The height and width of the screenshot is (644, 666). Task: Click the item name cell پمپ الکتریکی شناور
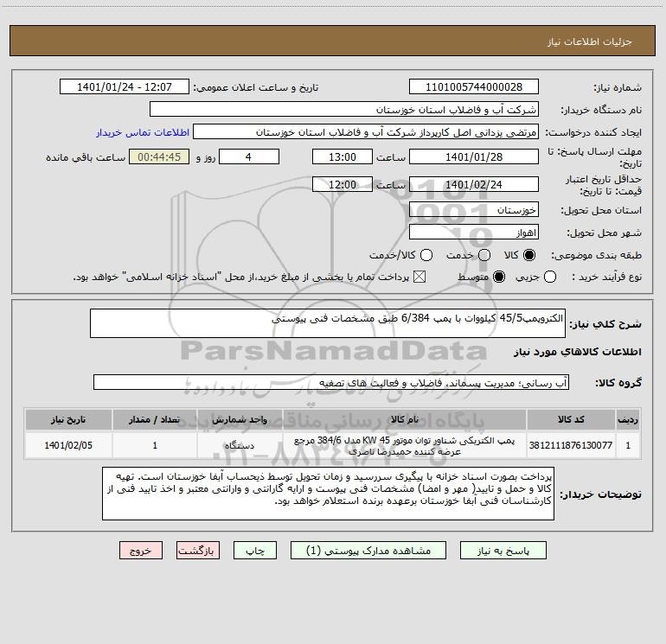(x=405, y=446)
